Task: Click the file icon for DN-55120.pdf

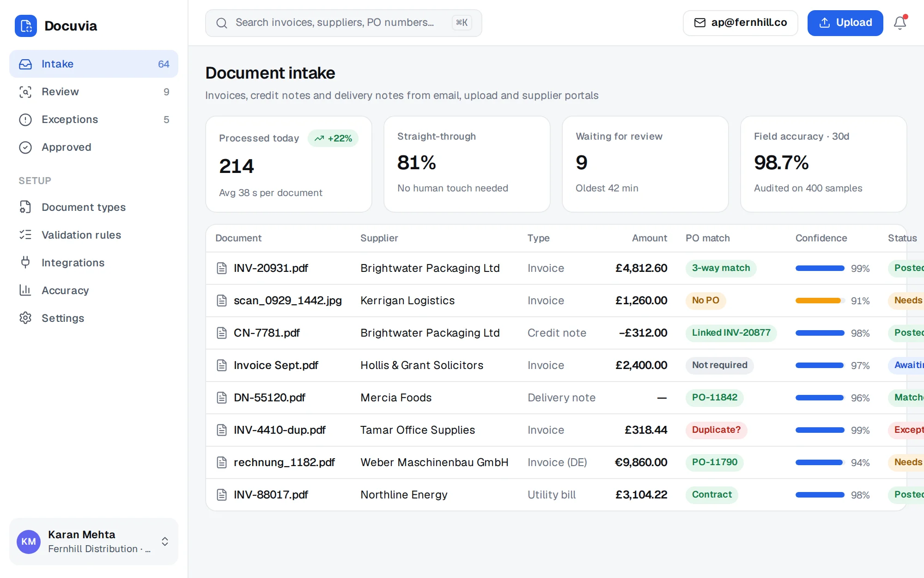Action: click(222, 398)
